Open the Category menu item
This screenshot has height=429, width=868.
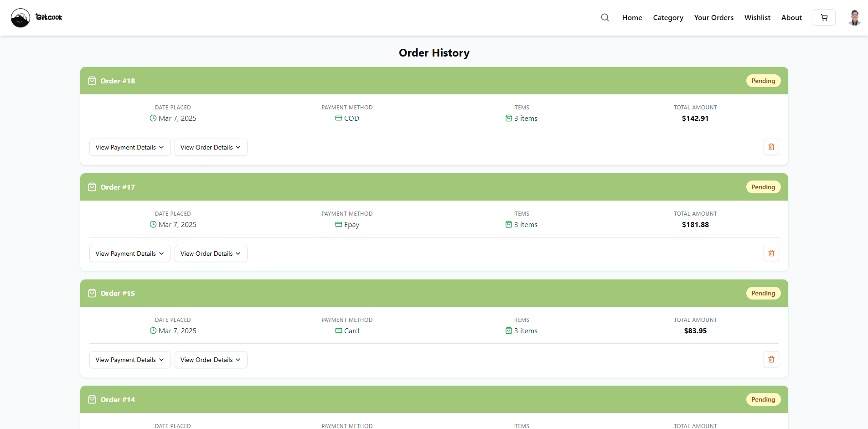click(668, 17)
